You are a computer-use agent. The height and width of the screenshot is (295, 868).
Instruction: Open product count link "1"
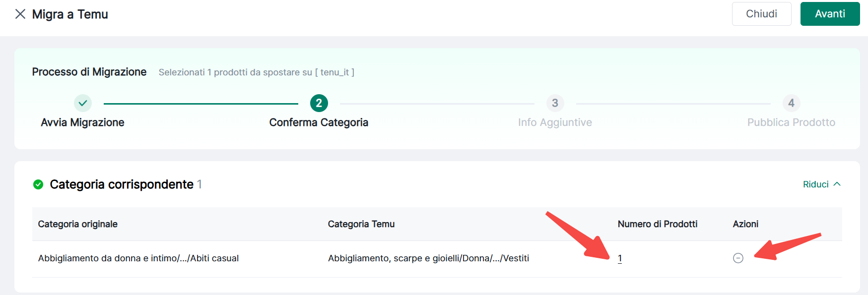coord(620,258)
